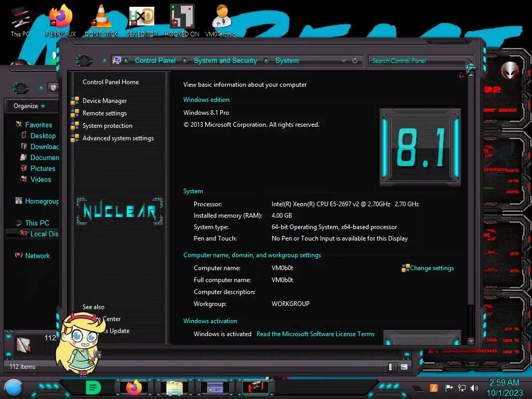
Task: Go to System and Security breadcrumb
Action: (x=225, y=60)
